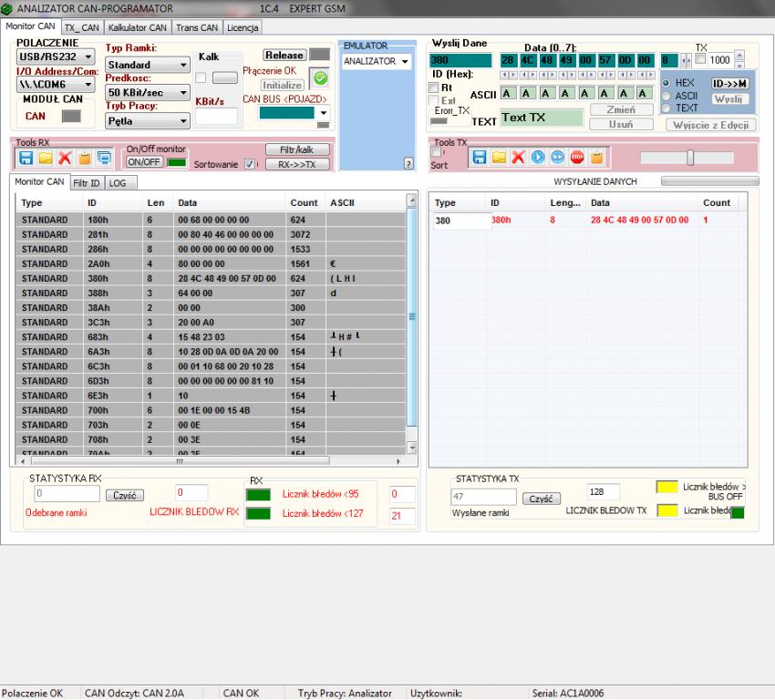Hit the red STOP icon in Tools TX

tap(576, 158)
